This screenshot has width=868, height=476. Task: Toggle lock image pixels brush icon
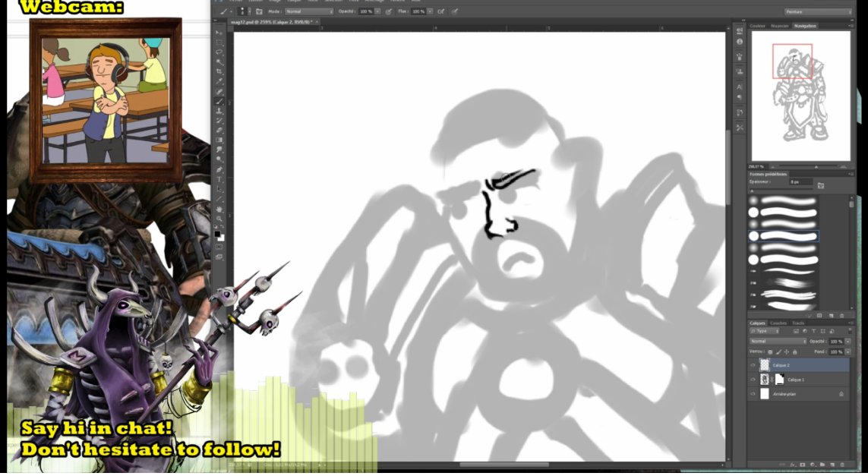[778, 352]
